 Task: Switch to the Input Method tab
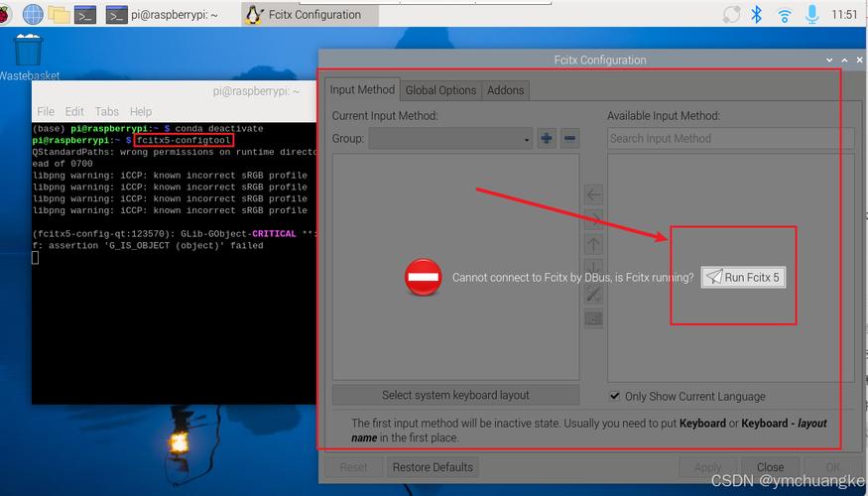pos(362,89)
